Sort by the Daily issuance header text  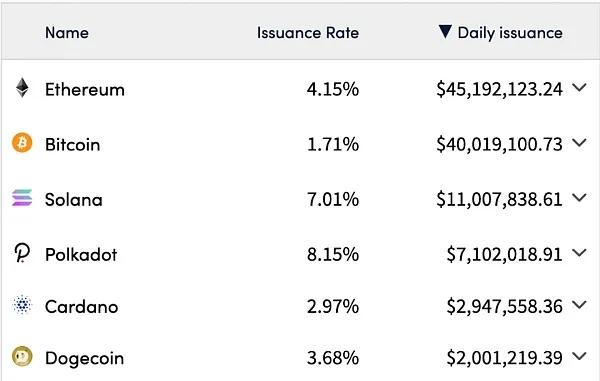tap(510, 33)
